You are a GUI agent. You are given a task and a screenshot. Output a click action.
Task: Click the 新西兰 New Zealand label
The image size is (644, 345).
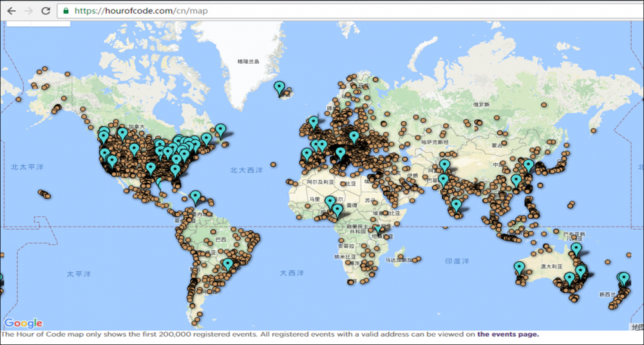click(x=607, y=295)
